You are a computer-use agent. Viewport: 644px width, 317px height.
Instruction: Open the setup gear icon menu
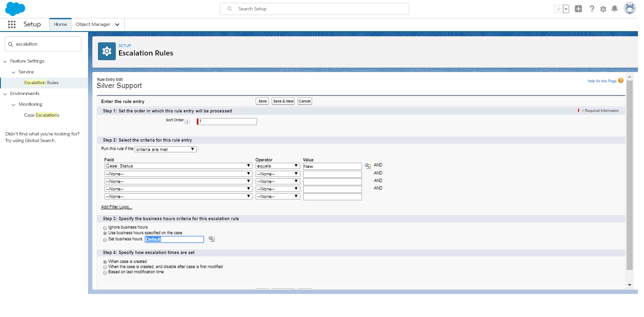[x=603, y=9]
